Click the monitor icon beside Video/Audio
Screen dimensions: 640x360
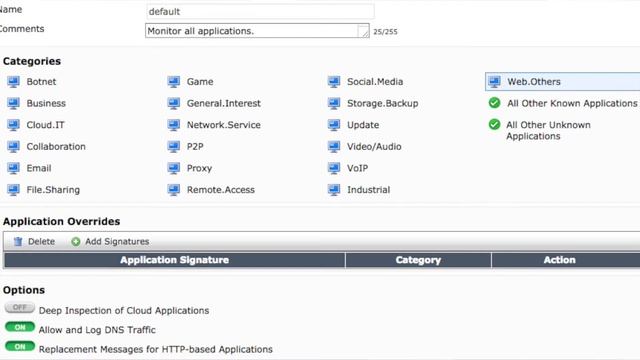[334, 147]
